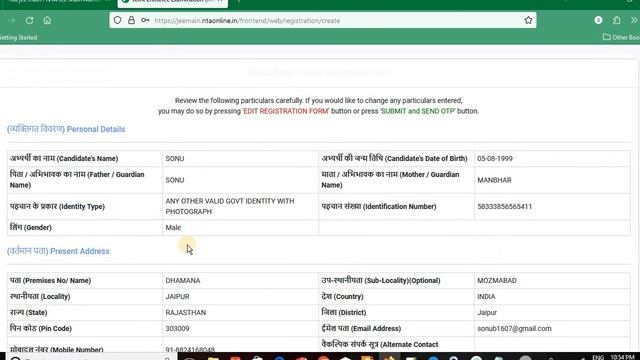
Task: Click the Candidate's Name label
Action: click(64, 158)
